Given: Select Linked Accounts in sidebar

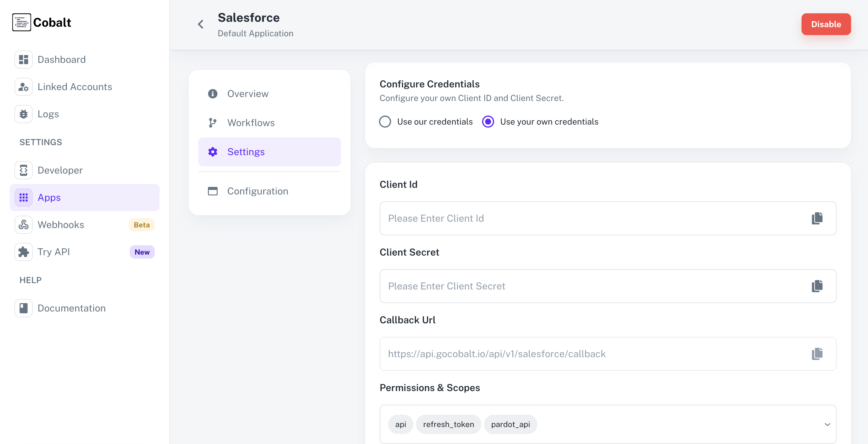Looking at the screenshot, I should click(75, 87).
